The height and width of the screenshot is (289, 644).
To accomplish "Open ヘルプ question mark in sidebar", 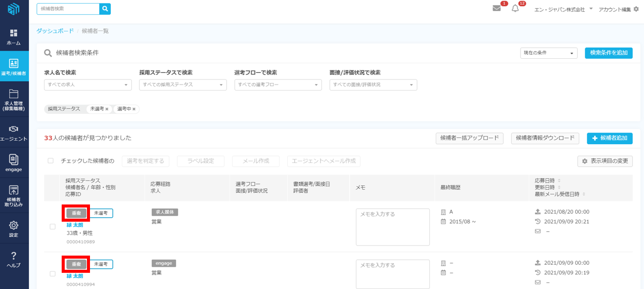I will (x=14, y=259).
